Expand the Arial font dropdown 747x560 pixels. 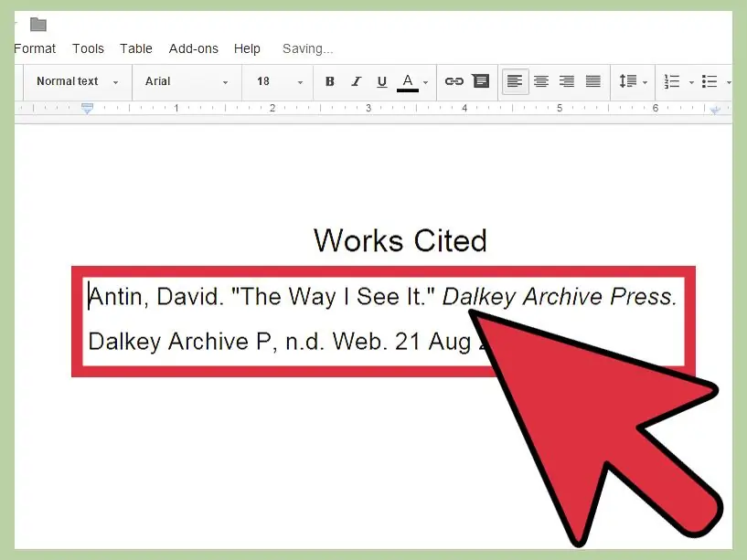click(x=186, y=81)
